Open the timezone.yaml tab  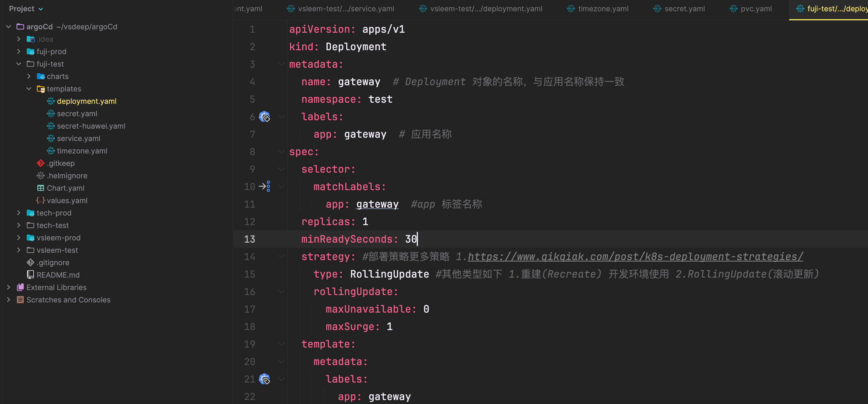603,8
